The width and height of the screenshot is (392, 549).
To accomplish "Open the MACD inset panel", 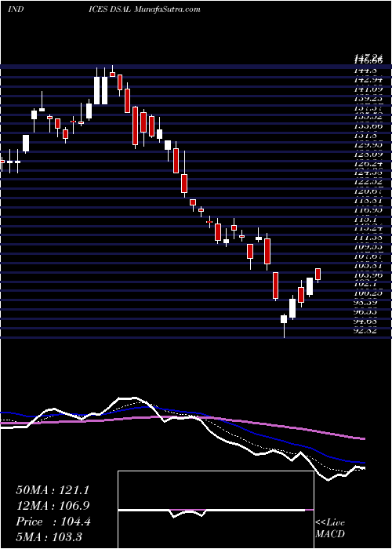I will pyautogui.click(x=216, y=510).
